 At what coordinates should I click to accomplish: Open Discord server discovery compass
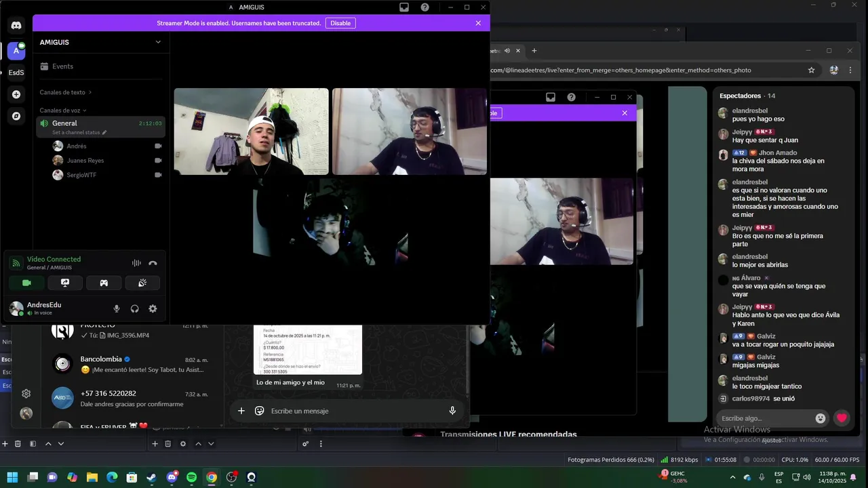pos(16,116)
